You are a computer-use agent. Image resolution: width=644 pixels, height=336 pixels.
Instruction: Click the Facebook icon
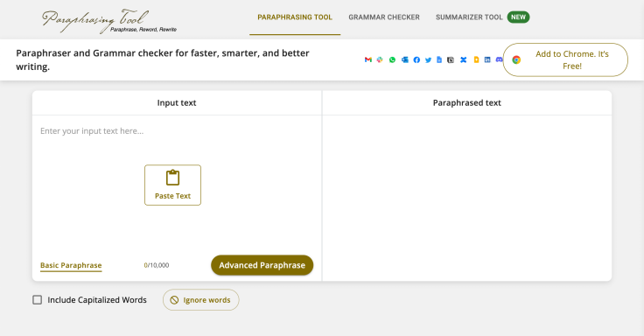[x=416, y=60]
